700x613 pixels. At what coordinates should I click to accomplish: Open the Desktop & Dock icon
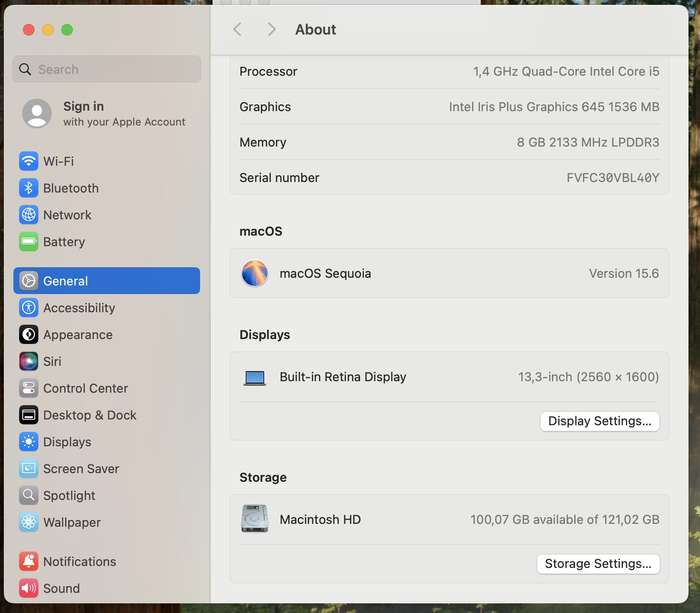29,415
